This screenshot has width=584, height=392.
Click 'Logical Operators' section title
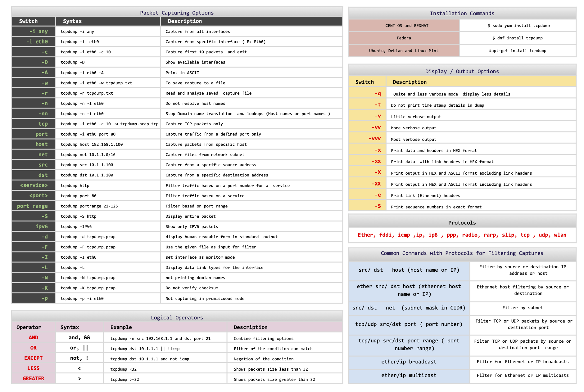click(x=177, y=318)
